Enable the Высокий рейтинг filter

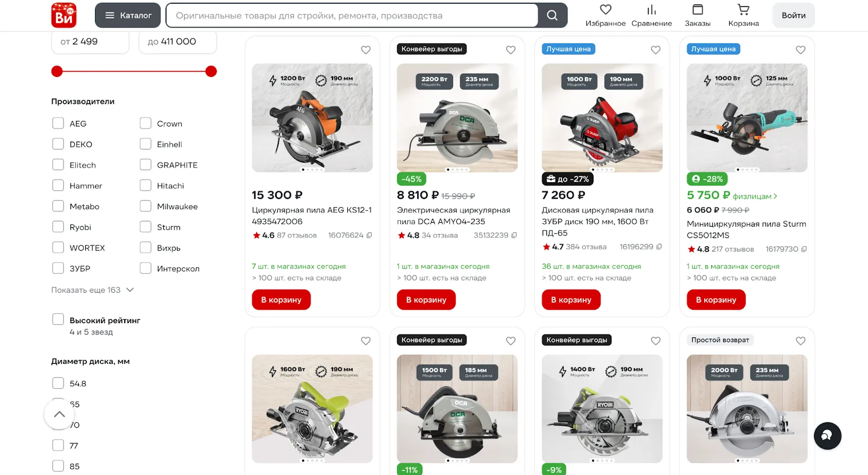[x=58, y=319]
